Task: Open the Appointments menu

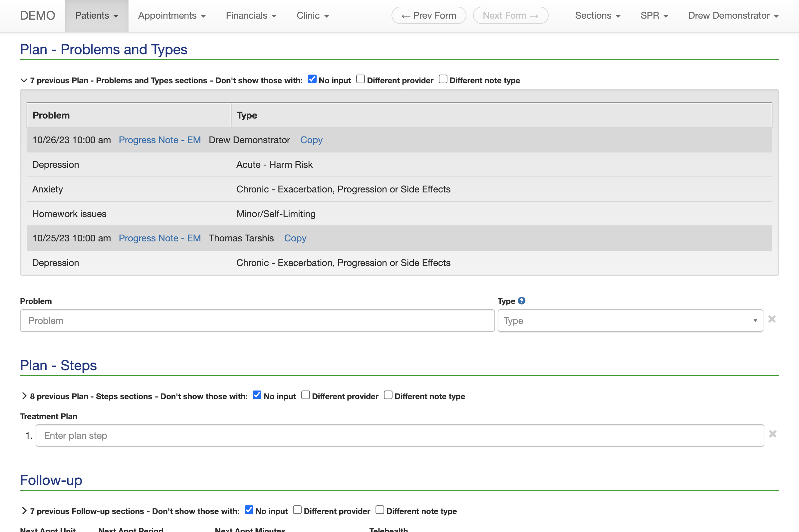Action: coord(172,16)
